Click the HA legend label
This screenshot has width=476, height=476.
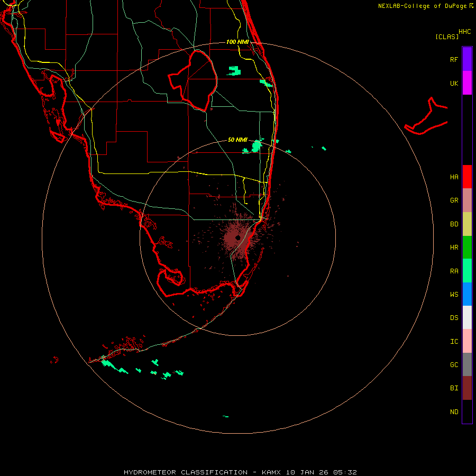tap(454, 177)
